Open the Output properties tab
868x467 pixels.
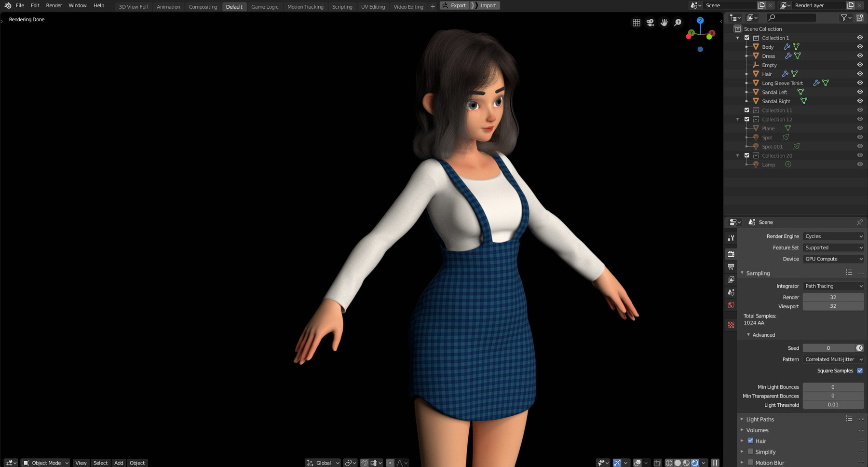pos(731,267)
